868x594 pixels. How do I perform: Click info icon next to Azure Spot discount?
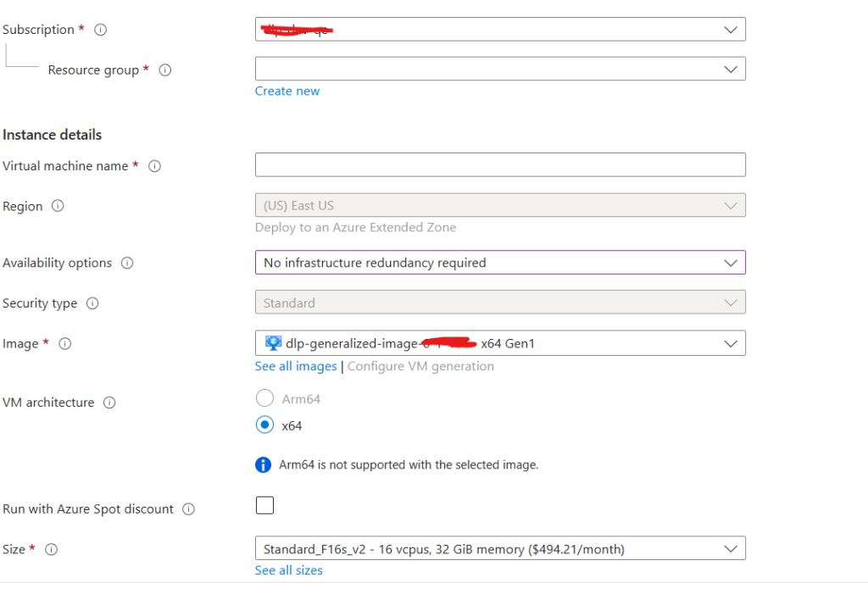[x=189, y=509]
